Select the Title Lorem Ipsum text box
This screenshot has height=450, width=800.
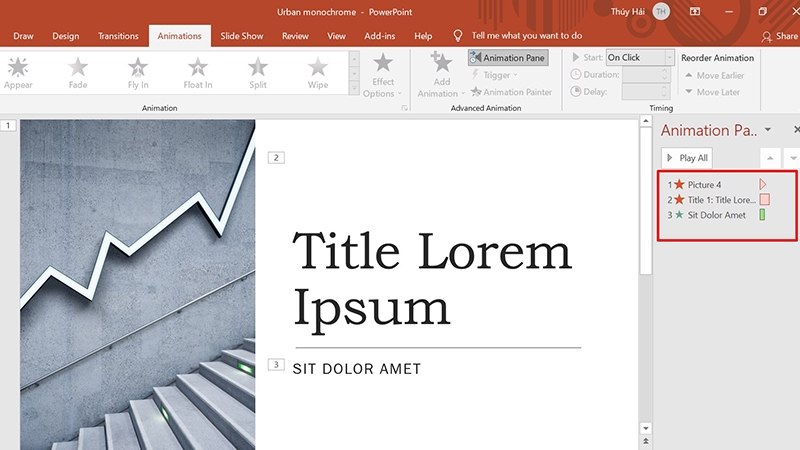point(432,282)
